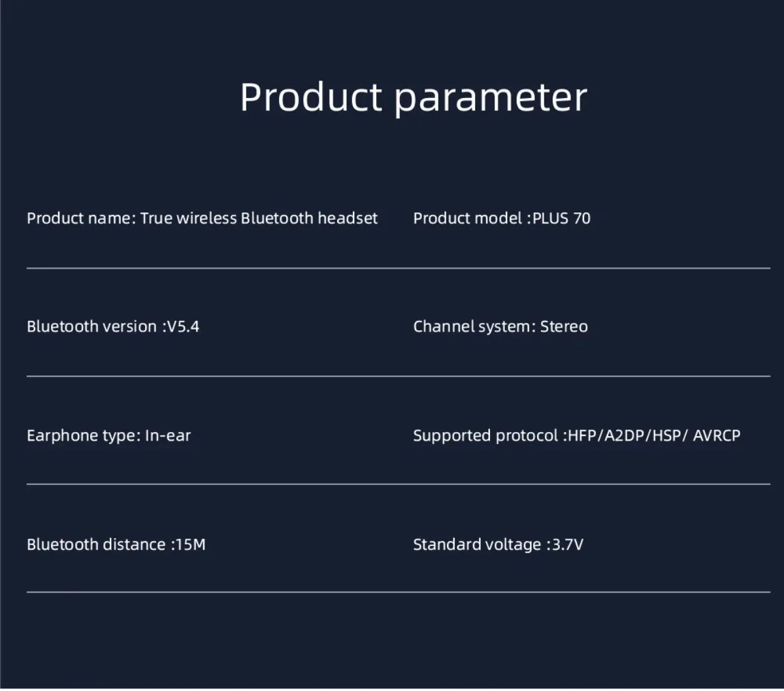Select the Earphone type: In-ear text
Screen dimensions: 784x691
coord(109,435)
